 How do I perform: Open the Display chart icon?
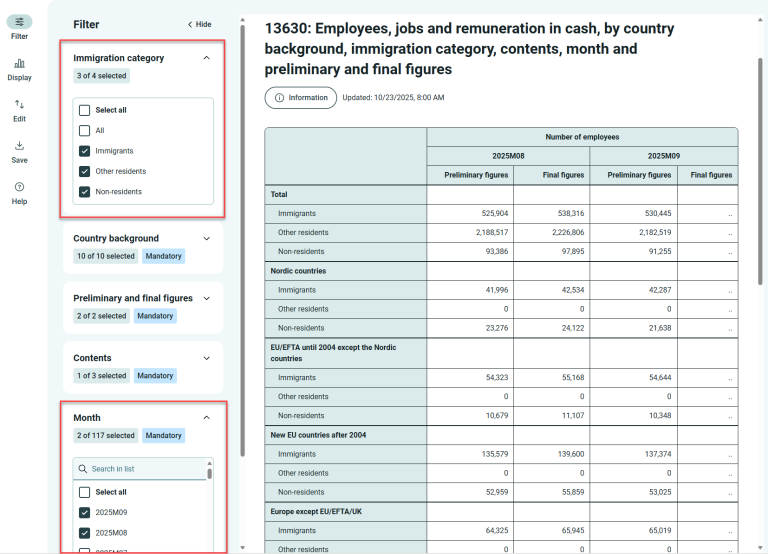pyautogui.click(x=19, y=63)
